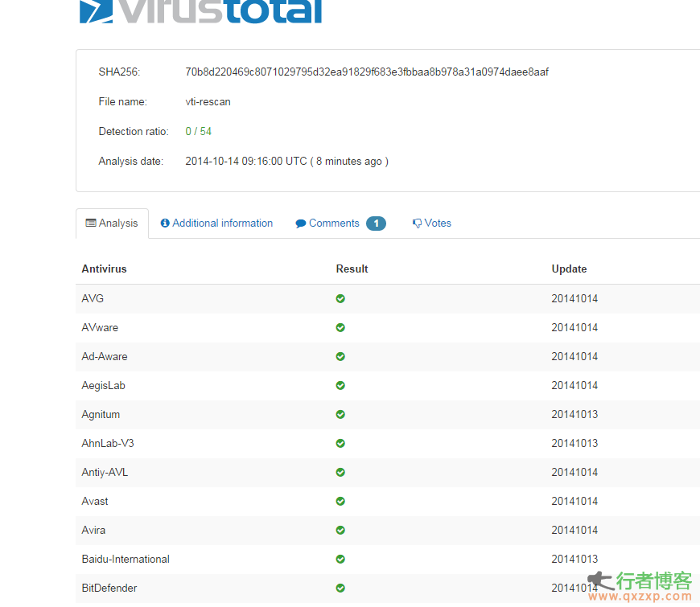Screen dimensions: 700x607
Task: Click the file name vti-rescan
Action: point(208,101)
